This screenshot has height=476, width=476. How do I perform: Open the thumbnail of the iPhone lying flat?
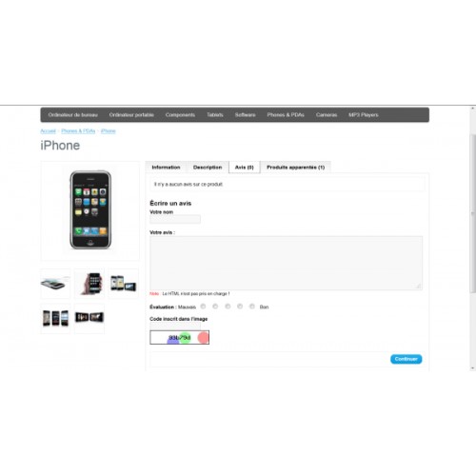pyautogui.click(x=55, y=284)
